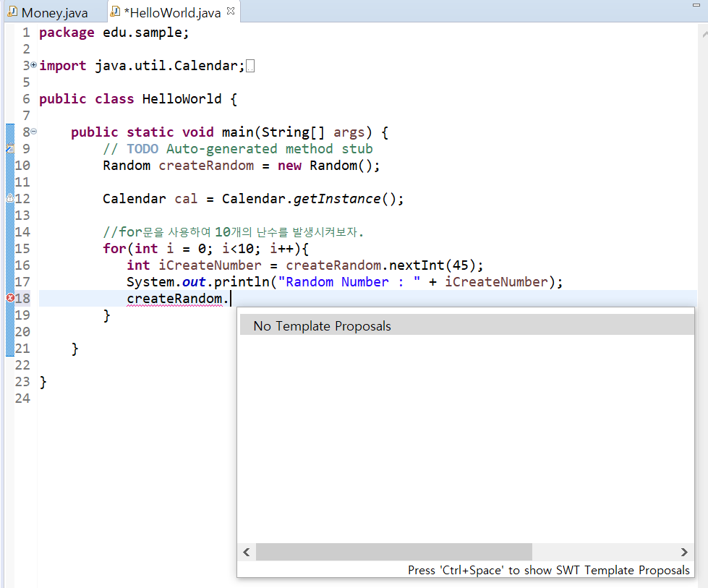Click line number 15 in the gutter
This screenshot has height=588, width=708.
22,249
